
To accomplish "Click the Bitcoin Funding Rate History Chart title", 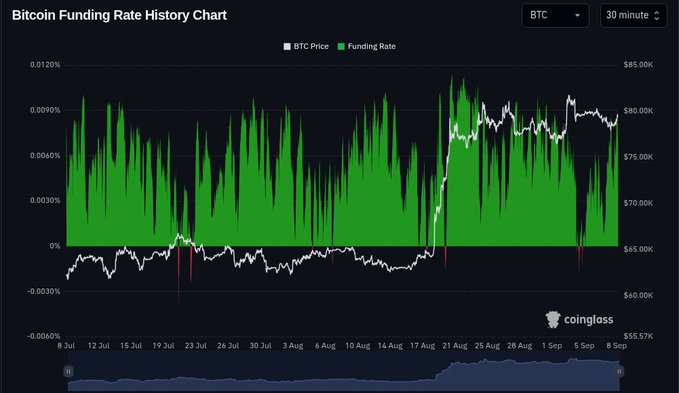I will pos(119,15).
